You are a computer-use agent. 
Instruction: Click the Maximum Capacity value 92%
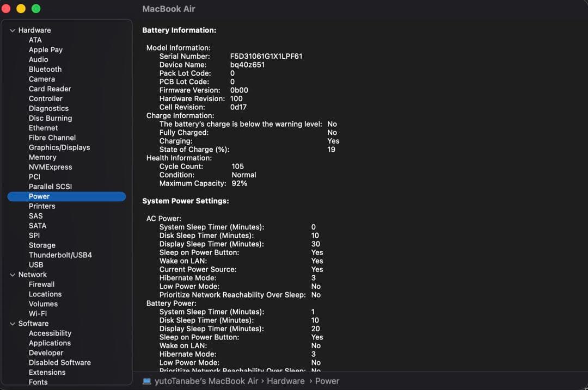(239, 183)
